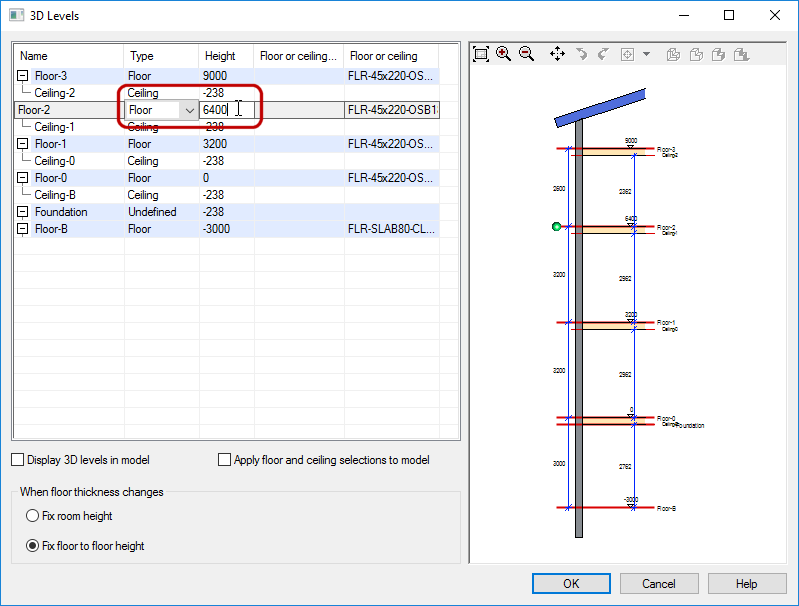Click the zoom out magnifier icon
Screen dimensions: 799x606
click(x=526, y=54)
